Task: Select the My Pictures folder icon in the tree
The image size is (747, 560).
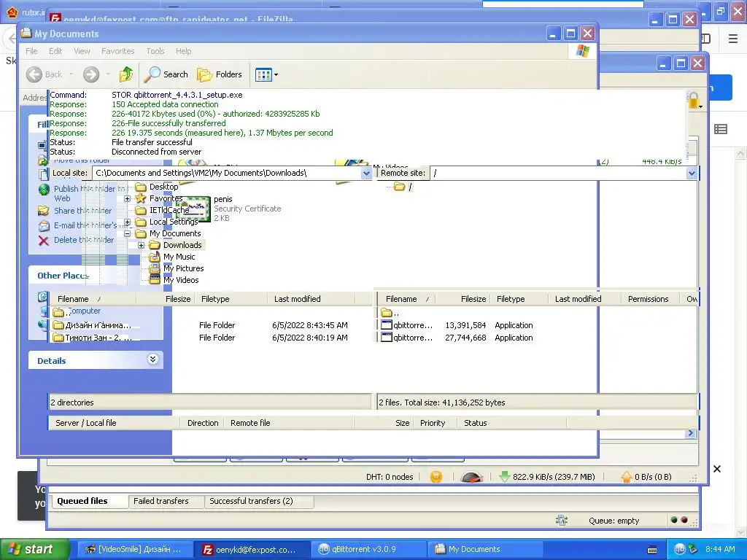Action: pyautogui.click(x=155, y=268)
